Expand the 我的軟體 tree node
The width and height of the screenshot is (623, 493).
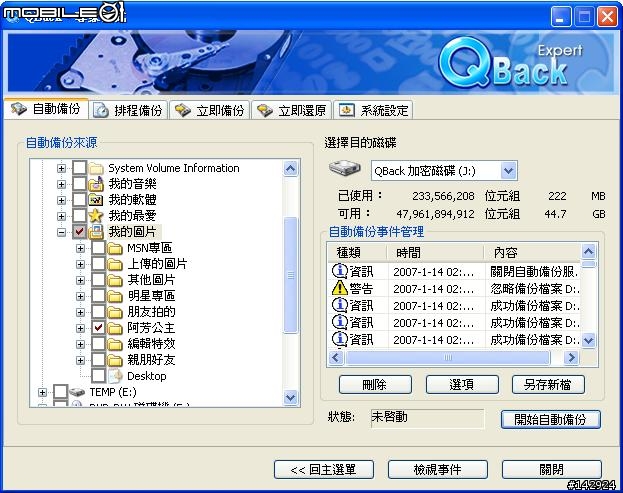[x=61, y=200]
